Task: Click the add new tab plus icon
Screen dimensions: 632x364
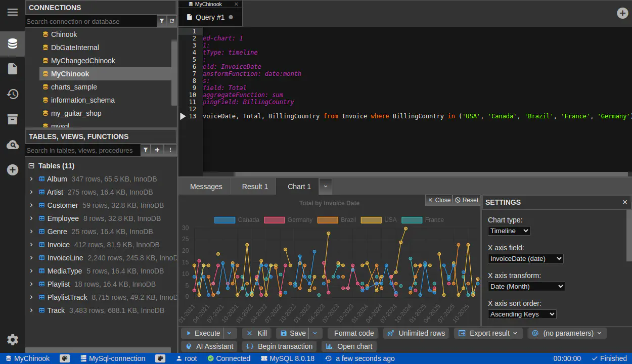Action: (x=623, y=13)
